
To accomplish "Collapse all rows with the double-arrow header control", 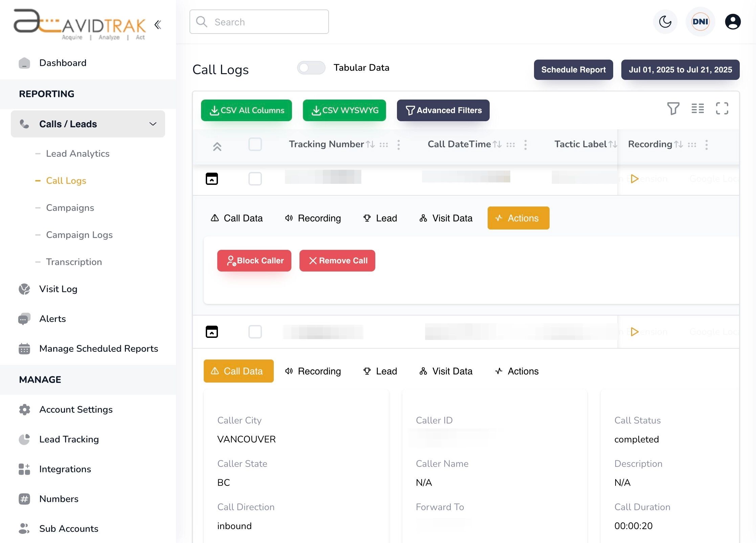I will 217,147.
